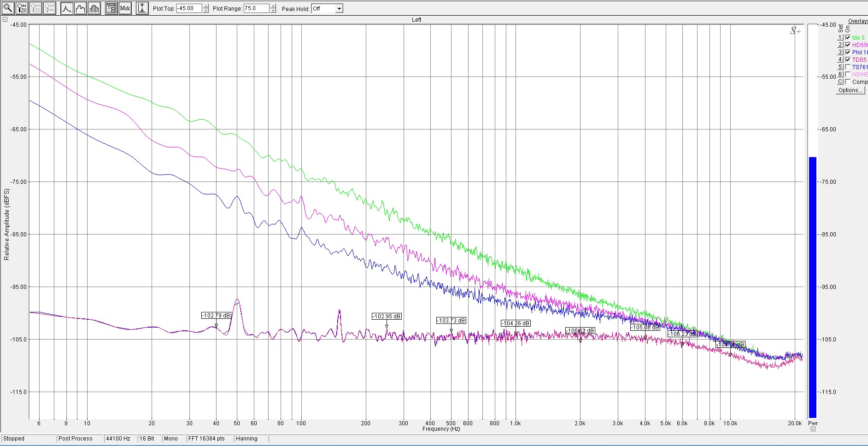Toggle markers with the Mrk button
The image size is (868, 446).
pos(125,8)
